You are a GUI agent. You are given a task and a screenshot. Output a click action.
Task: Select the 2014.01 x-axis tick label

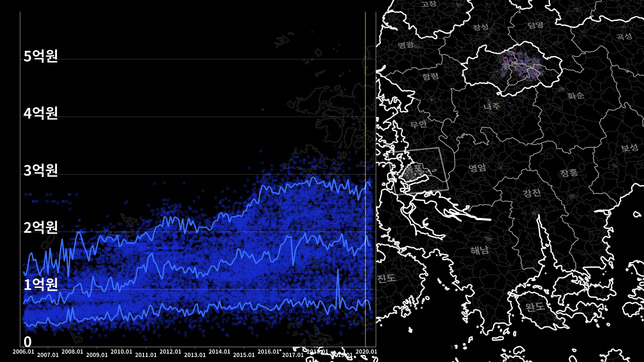click(219, 352)
